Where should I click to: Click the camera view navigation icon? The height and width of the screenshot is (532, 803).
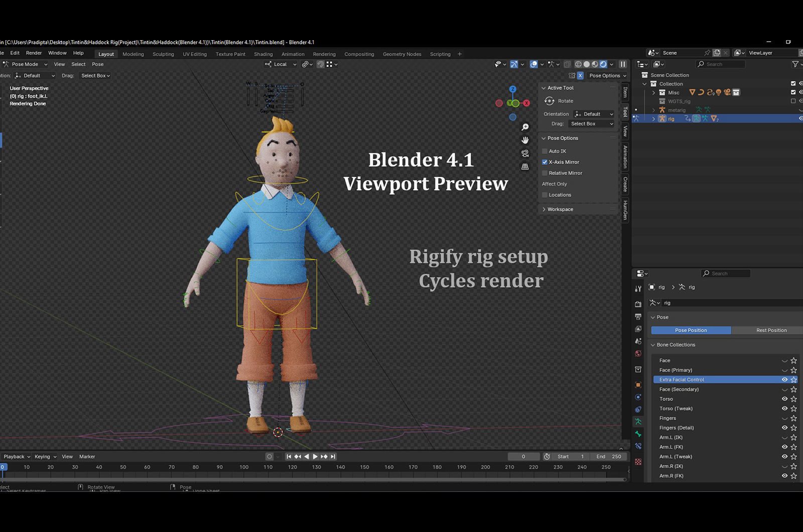525,154
